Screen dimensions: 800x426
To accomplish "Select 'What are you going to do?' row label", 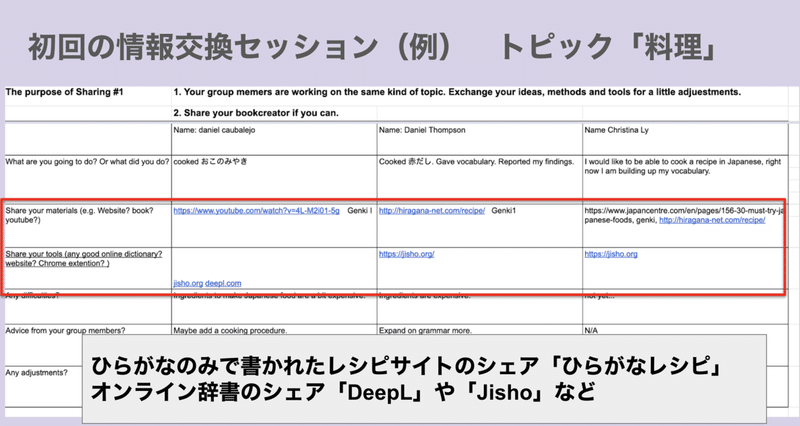I will 87,162.
